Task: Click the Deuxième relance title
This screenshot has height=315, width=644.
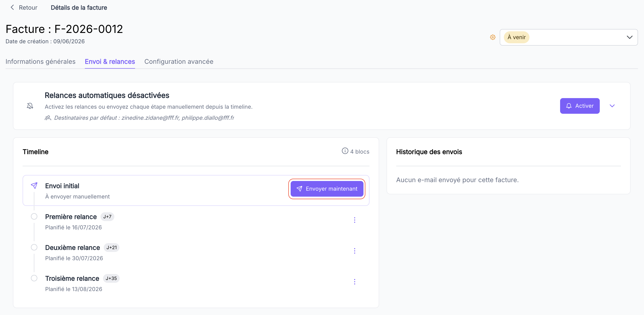Action: pyautogui.click(x=73, y=248)
